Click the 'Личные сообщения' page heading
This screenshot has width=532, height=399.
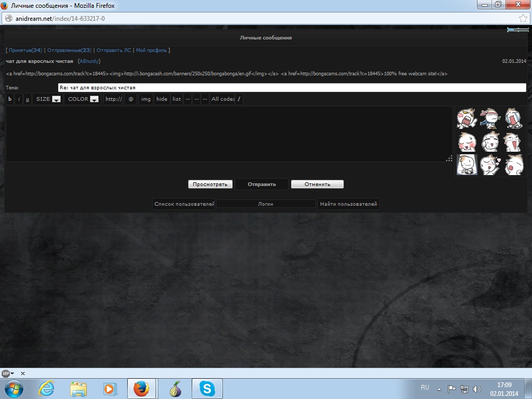pos(266,37)
